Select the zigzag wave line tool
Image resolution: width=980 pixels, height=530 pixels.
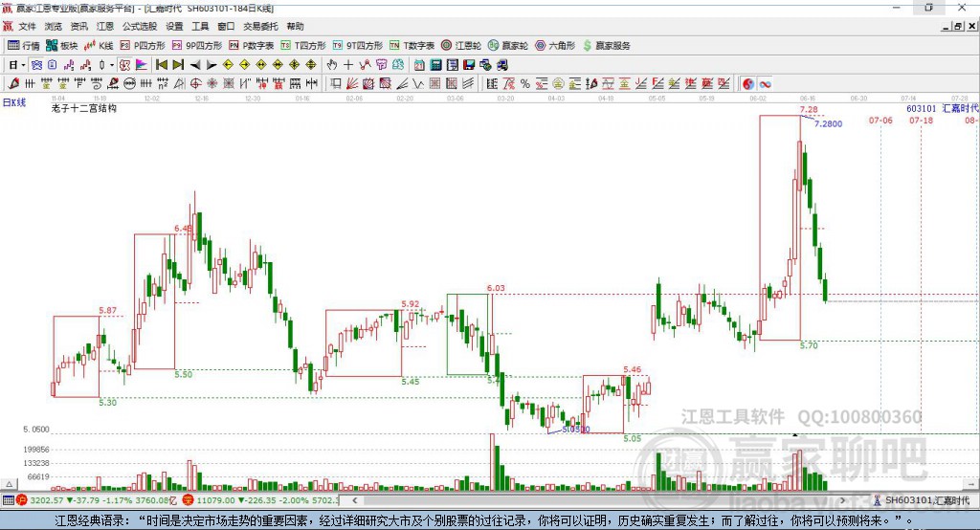(x=418, y=84)
